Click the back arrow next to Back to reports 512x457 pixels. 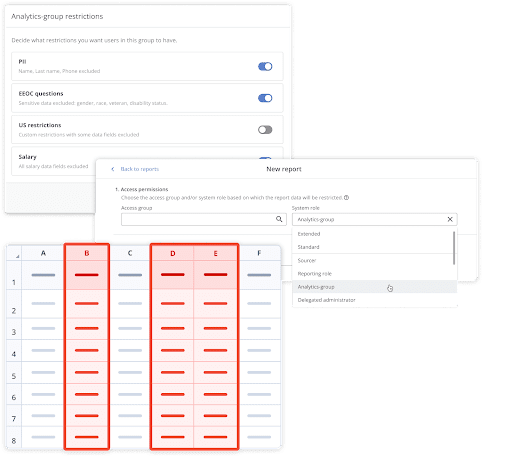click(x=113, y=169)
